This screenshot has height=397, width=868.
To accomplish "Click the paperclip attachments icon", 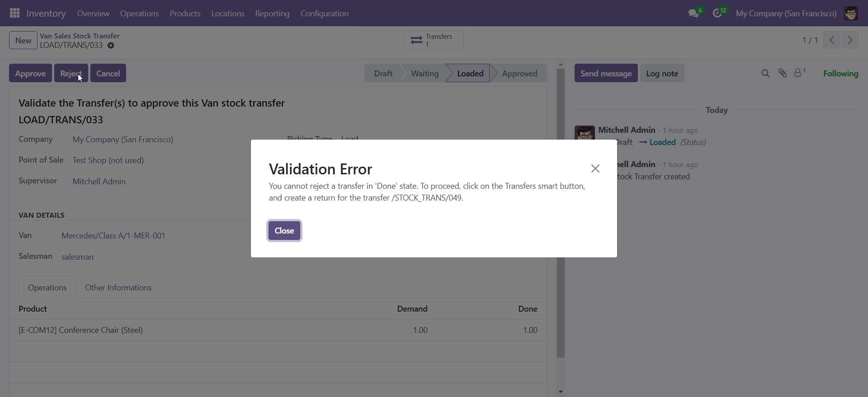I will coord(783,73).
